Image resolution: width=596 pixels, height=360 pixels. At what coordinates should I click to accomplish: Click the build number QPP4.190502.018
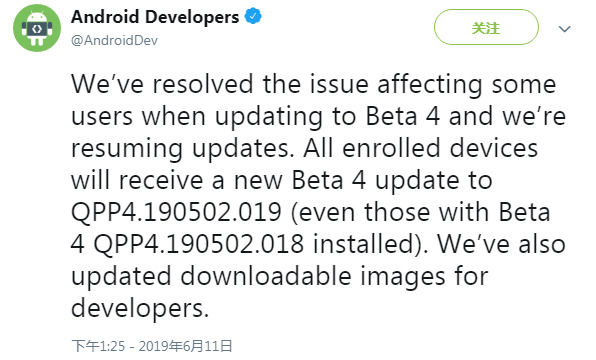tap(198, 244)
